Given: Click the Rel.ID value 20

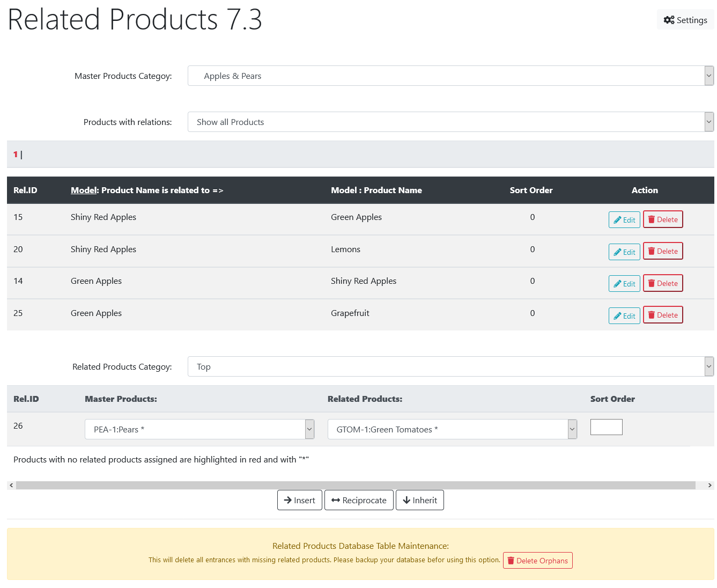Looking at the screenshot, I should coord(18,249).
